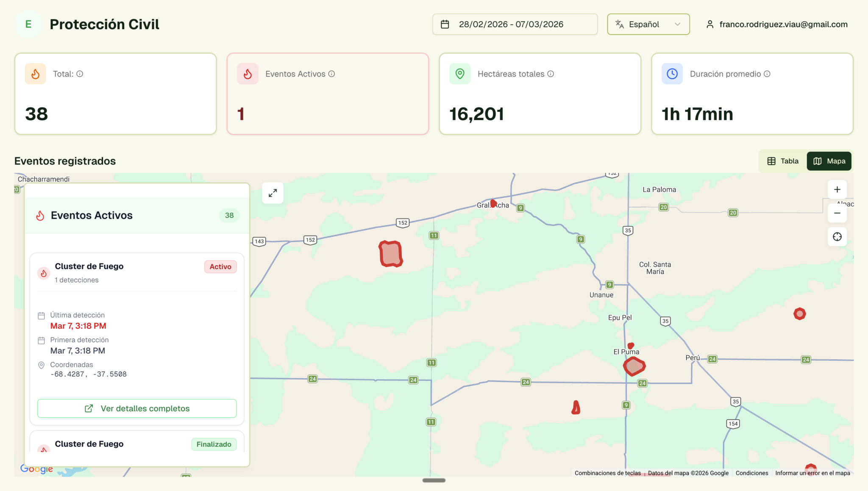
Task: Click Ver detalles completos button
Action: tap(136, 408)
